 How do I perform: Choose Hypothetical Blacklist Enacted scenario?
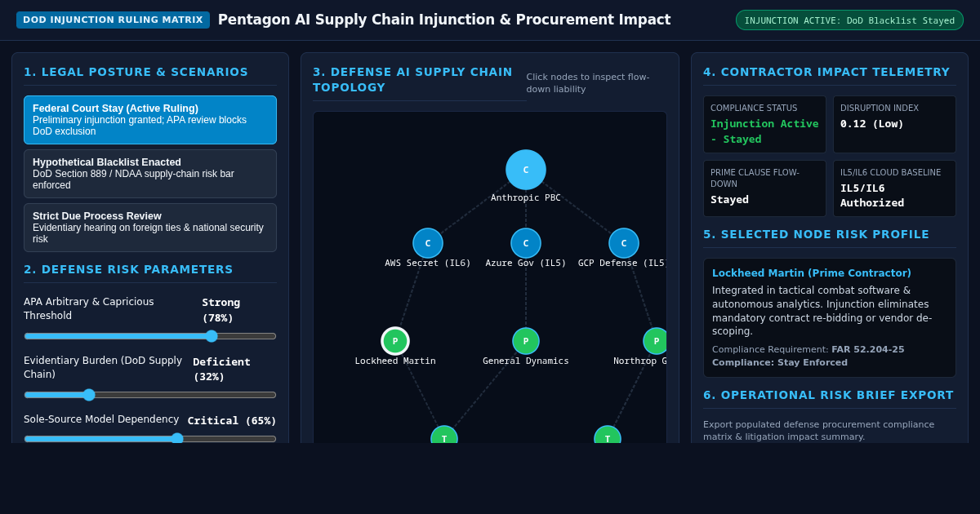pos(150,174)
